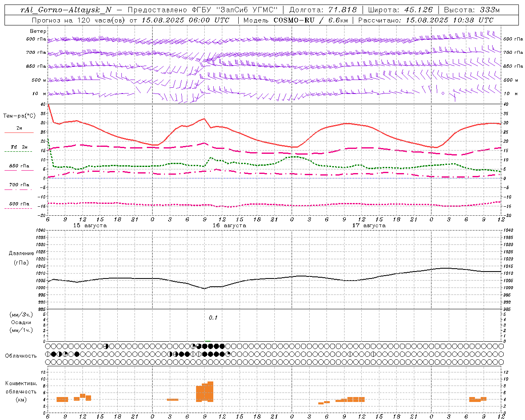Click the Давление pressure label
Viewport: 525px width, 420px height.
[x=21, y=253]
